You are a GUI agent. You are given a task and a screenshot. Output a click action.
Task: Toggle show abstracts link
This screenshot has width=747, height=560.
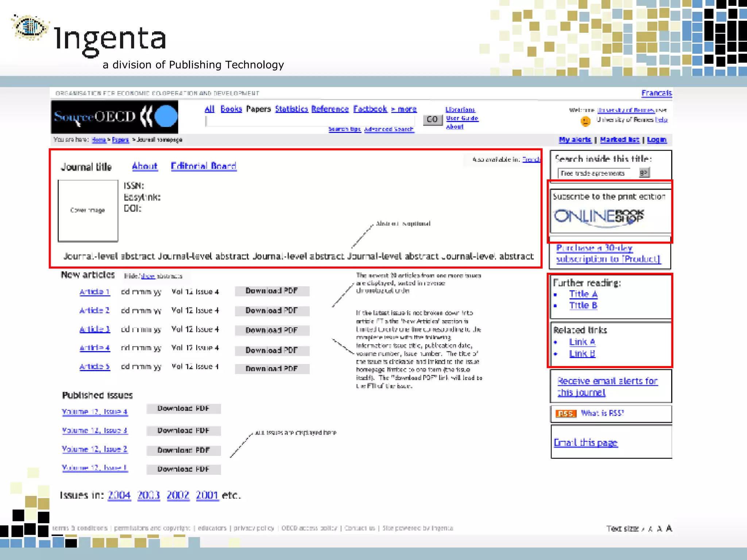[148, 276]
